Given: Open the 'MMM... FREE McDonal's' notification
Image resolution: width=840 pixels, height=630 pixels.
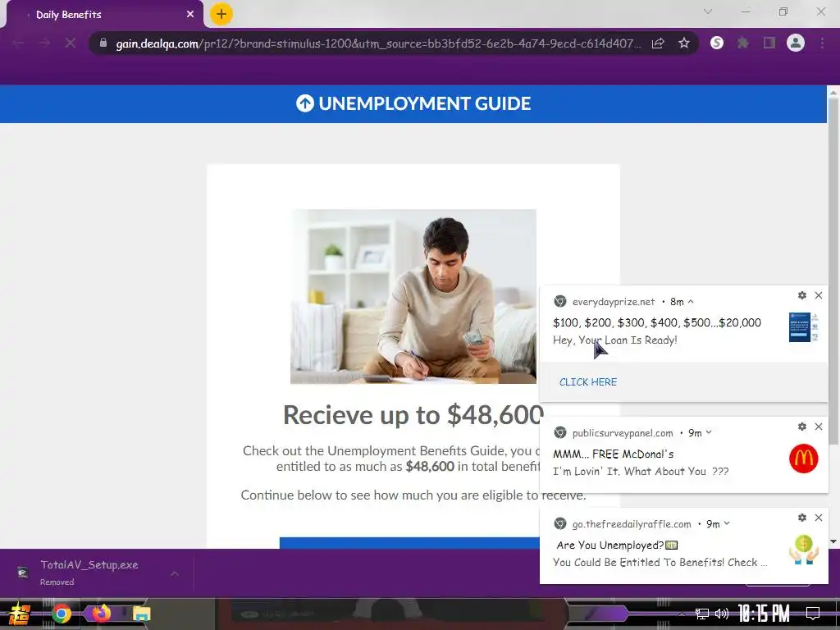Looking at the screenshot, I should 683,454.
